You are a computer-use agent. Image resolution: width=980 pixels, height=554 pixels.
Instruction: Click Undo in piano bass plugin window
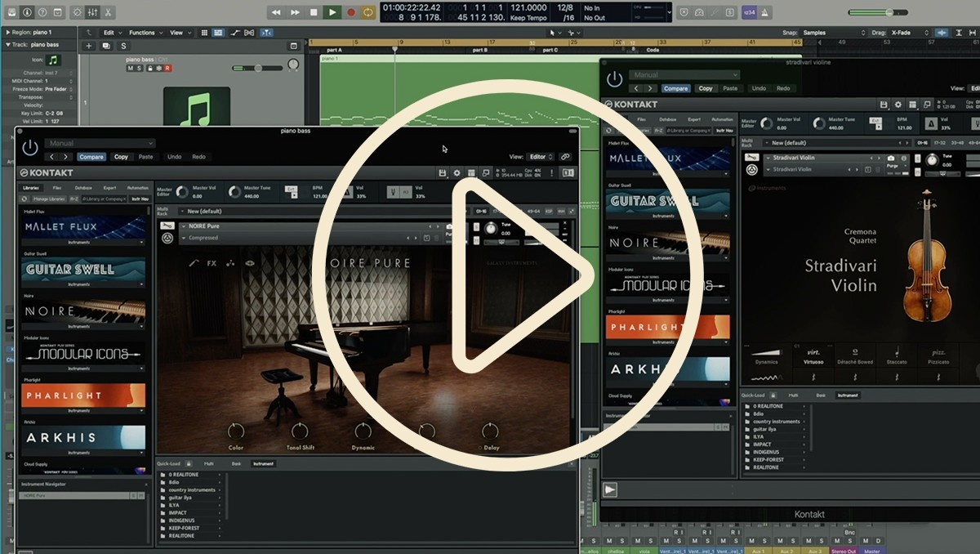(174, 157)
